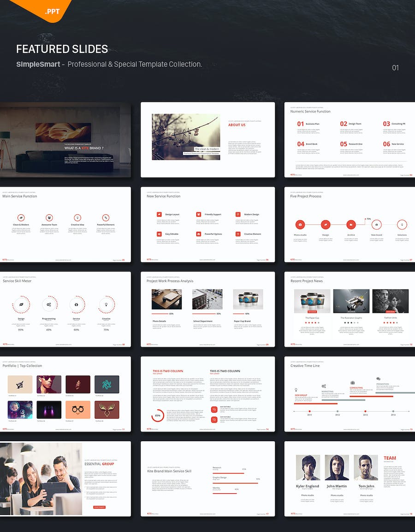
Task: Click the New Group lightbulb icon on timeline
Action: pyautogui.click(x=296, y=390)
